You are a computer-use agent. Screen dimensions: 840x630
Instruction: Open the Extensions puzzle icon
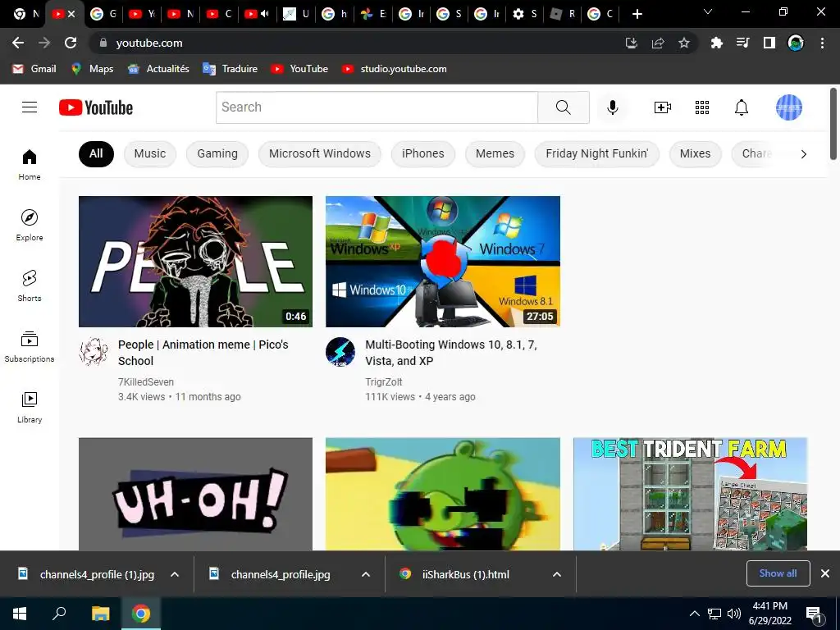coord(716,43)
